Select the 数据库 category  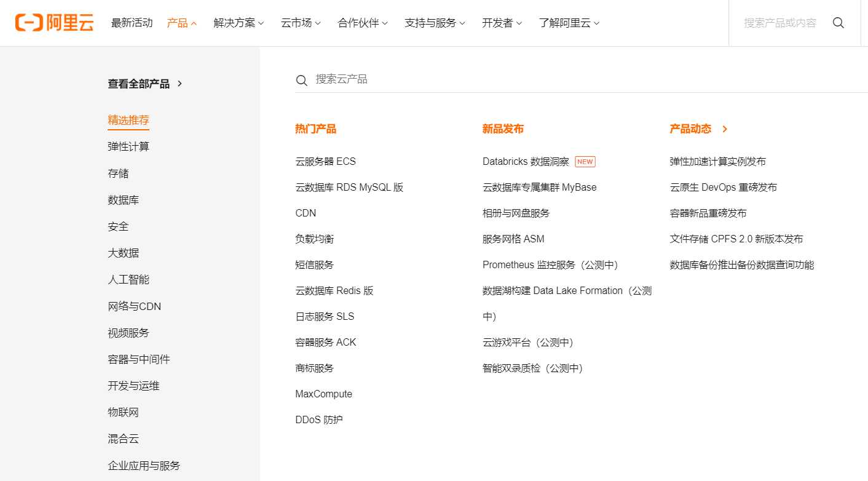(x=124, y=200)
